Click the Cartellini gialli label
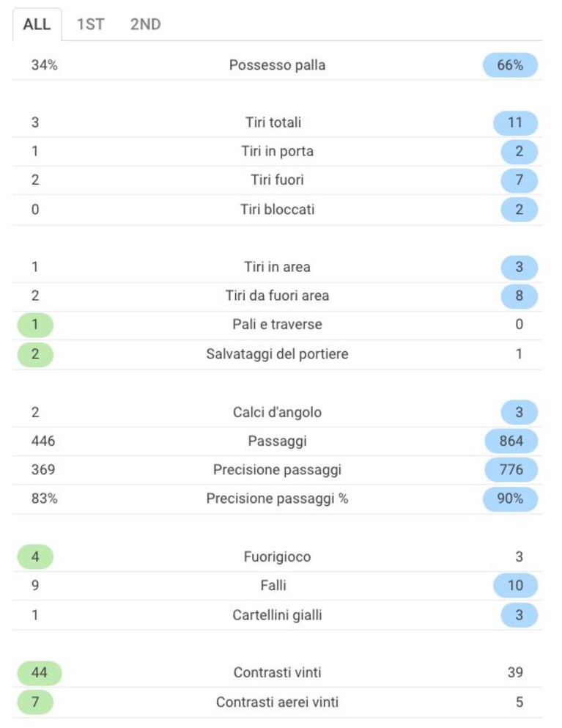562x728 pixels. pos(277,615)
